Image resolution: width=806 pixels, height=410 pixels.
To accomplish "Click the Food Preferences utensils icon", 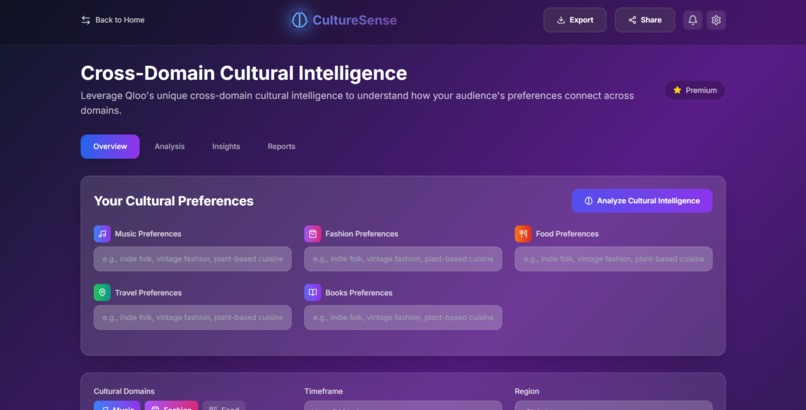I will click(x=523, y=234).
